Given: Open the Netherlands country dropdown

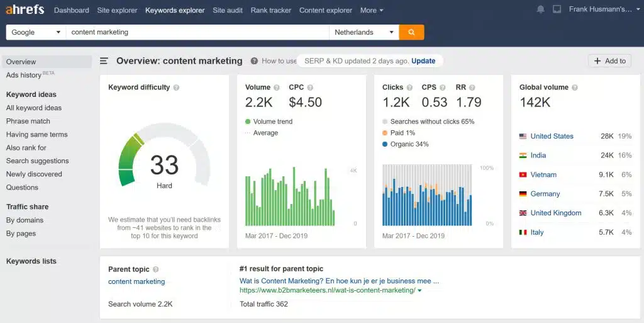Looking at the screenshot, I should pos(364,32).
